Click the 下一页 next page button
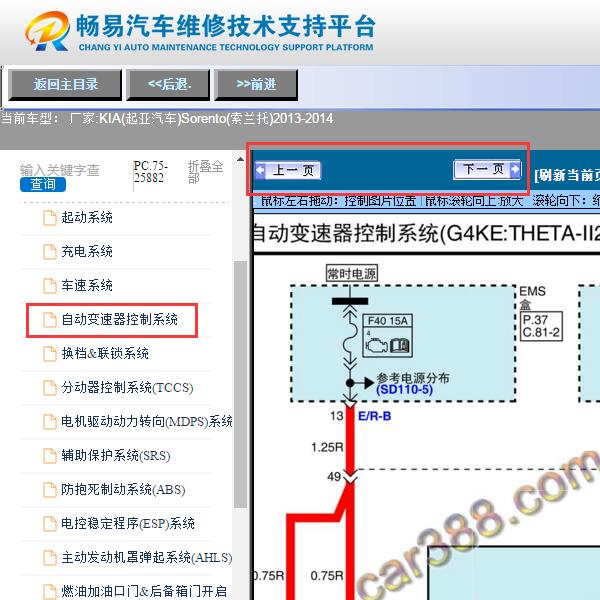The image size is (600, 600). pos(487,169)
